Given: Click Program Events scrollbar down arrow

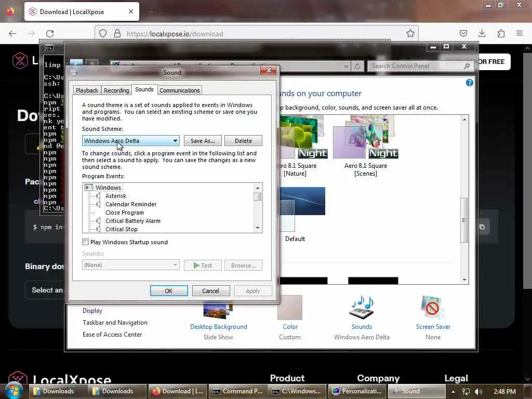Looking at the screenshot, I should (258, 228).
